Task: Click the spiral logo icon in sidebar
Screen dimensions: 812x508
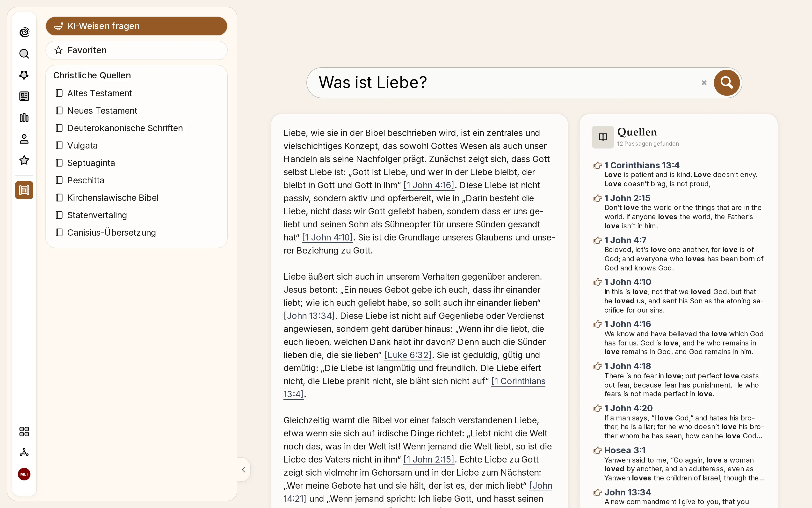Action: pos(24,32)
